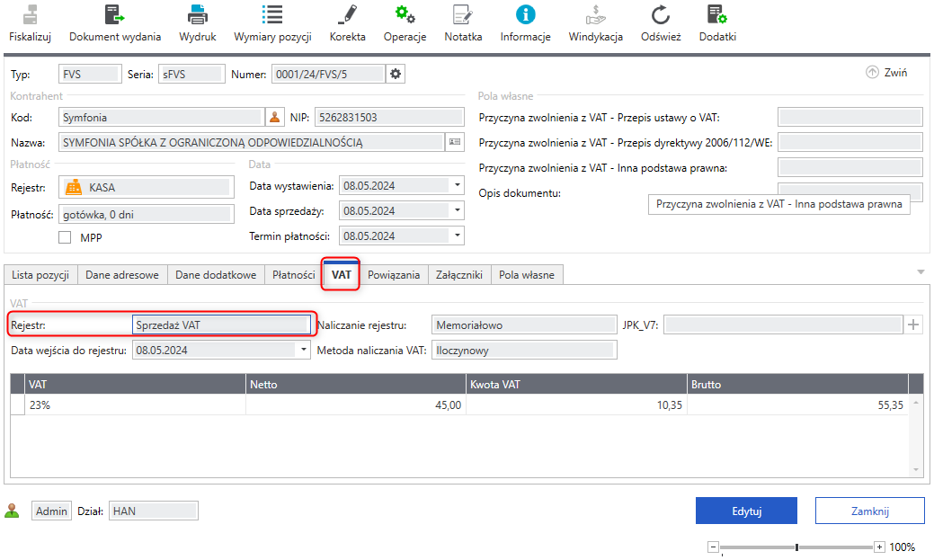The width and height of the screenshot is (934, 560).
Task: Enable the MPP checkbox
Action: coord(65,237)
